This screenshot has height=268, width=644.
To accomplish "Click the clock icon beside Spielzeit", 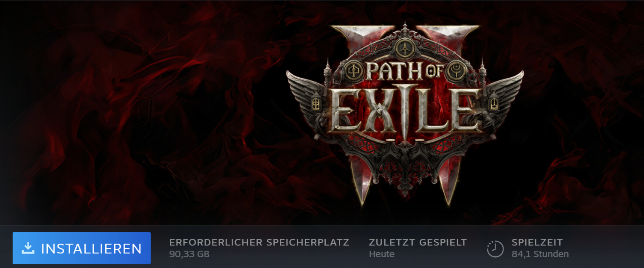I will coord(495,249).
